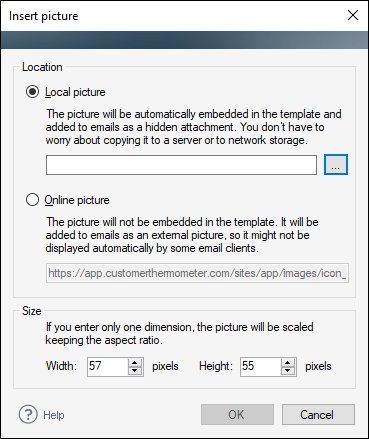
Task: Select the Online picture radio button
Action: 32,200
